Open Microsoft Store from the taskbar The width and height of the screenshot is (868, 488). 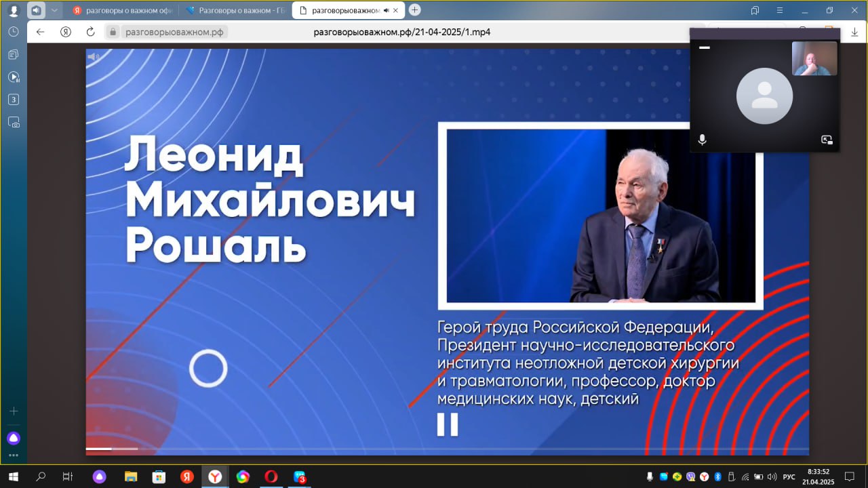tap(159, 476)
